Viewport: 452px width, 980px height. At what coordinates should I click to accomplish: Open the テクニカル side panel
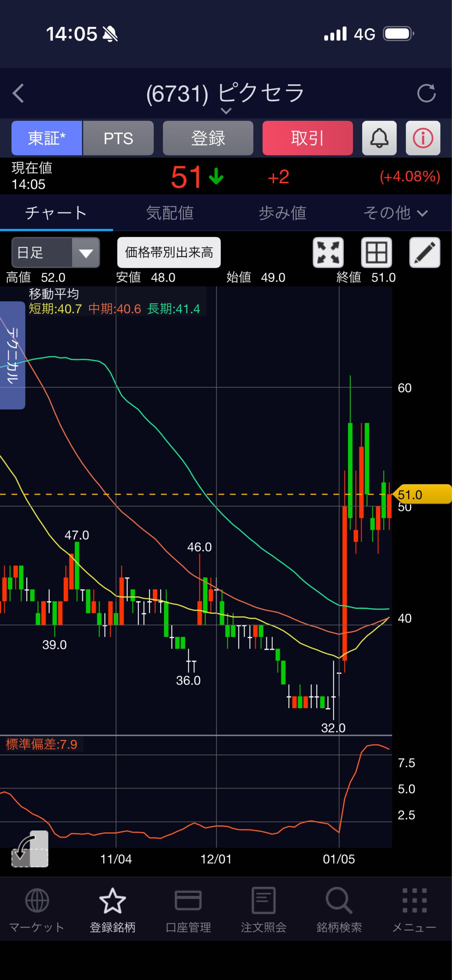click(13, 355)
